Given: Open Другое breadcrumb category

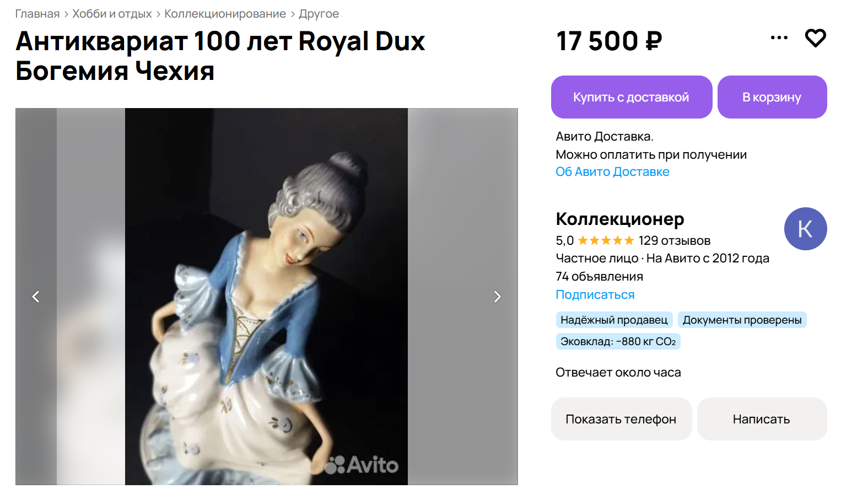Looking at the screenshot, I should coord(319,14).
